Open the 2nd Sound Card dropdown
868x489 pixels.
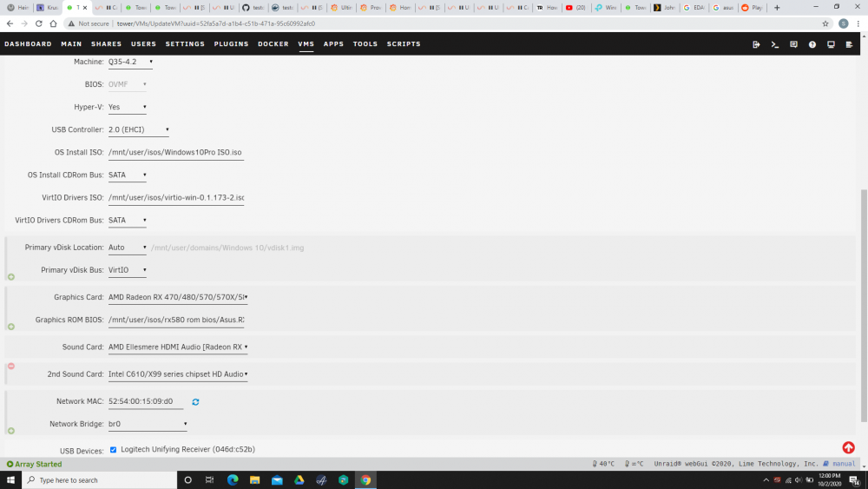178,374
